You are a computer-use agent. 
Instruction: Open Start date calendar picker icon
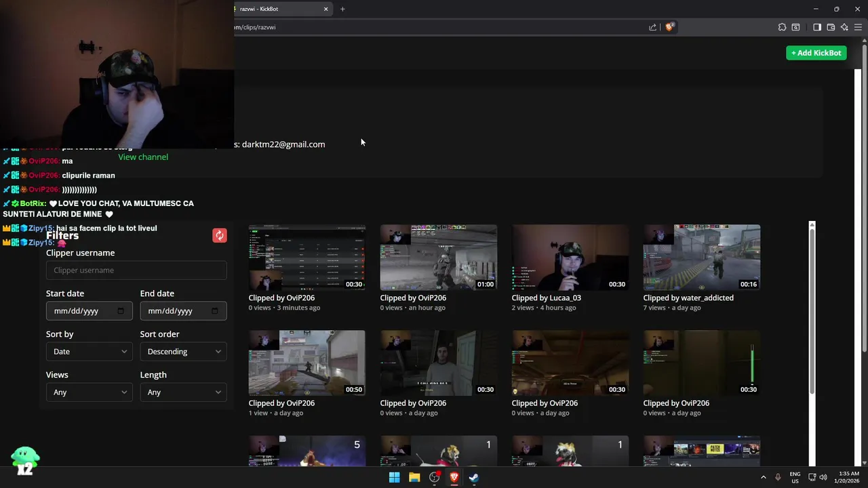121,310
